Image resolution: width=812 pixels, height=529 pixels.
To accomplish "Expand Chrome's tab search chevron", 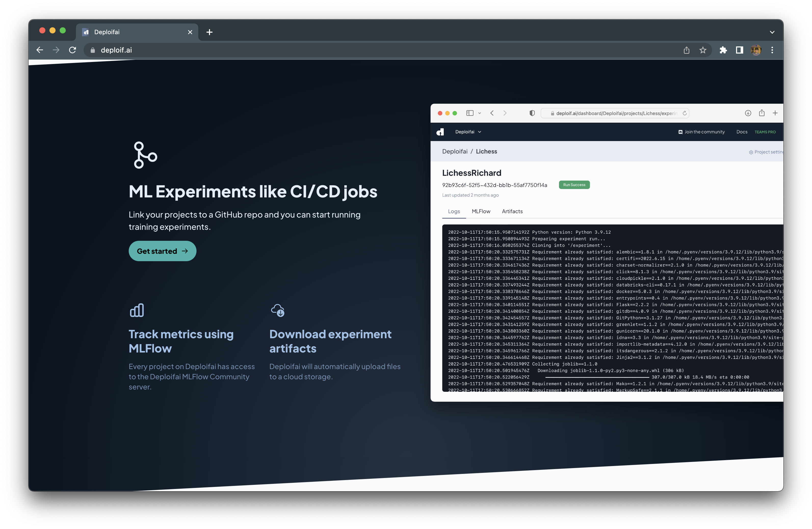I will [772, 32].
